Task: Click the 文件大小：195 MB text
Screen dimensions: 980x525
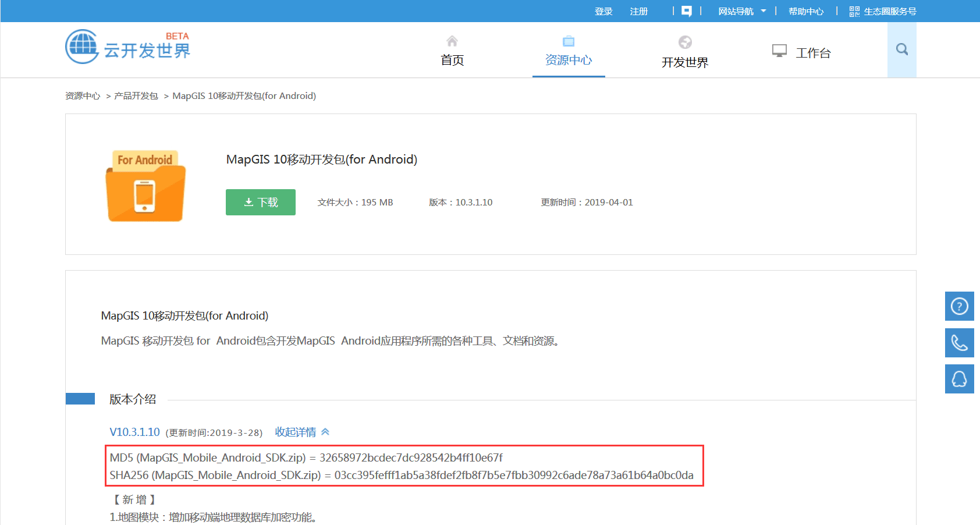Action: click(356, 203)
